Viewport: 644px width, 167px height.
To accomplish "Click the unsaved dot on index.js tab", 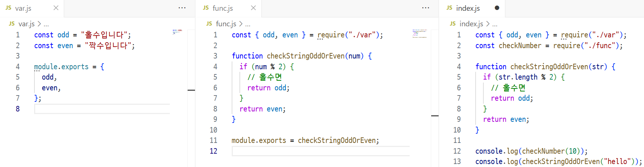I will coord(497,8).
